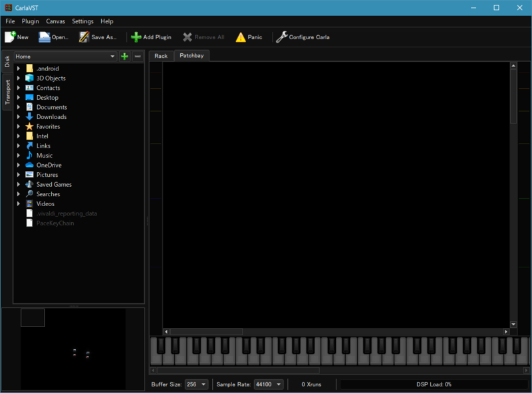This screenshot has height=393, width=532.
Task: Expand the Documents tree node
Action: 19,107
